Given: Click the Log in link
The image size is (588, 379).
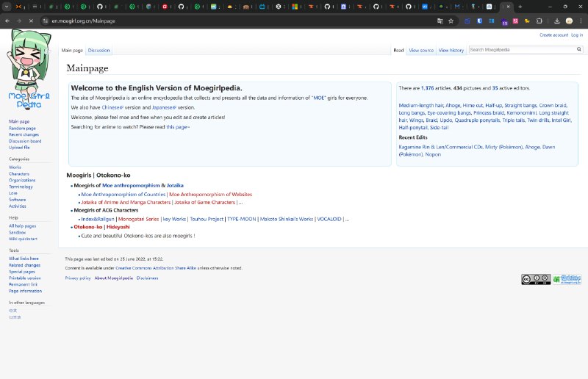Looking at the screenshot, I should pyautogui.click(x=577, y=35).
